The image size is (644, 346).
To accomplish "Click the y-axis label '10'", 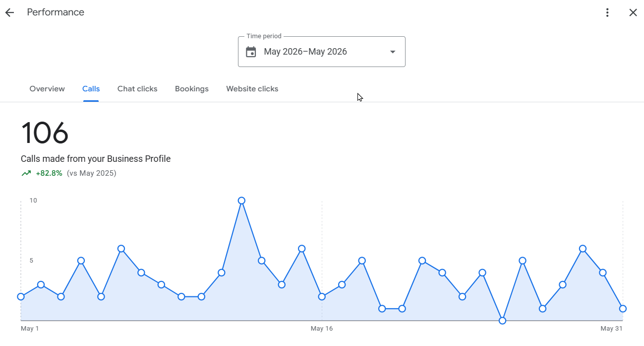I will [33, 201].
